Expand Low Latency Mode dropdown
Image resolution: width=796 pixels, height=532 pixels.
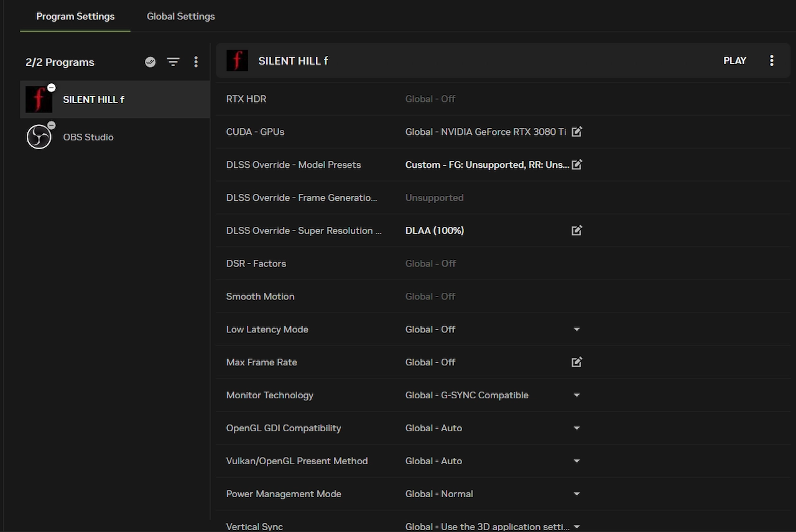(576, 329)
